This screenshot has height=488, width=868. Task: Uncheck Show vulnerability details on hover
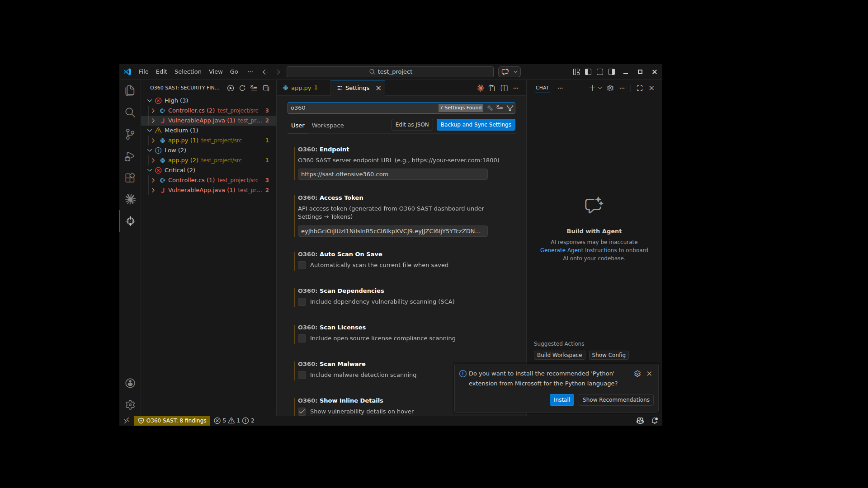[x=302, y=411]
